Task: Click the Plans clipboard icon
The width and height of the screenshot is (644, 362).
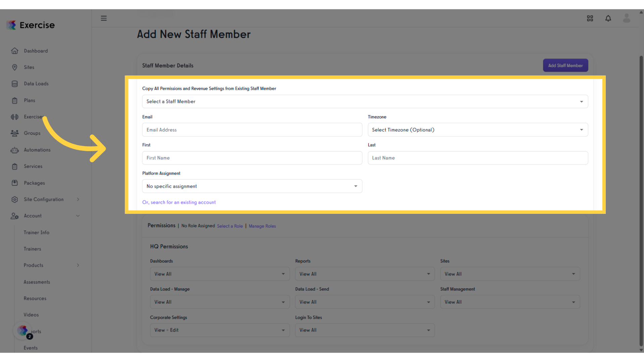Action: pos(15,101)
